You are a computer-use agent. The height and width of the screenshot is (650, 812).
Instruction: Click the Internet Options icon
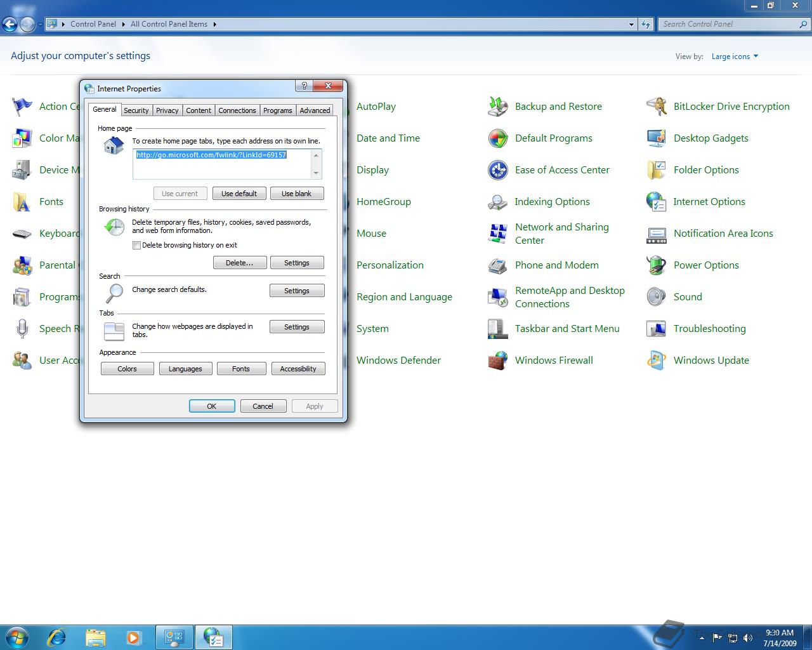point(657,202)
